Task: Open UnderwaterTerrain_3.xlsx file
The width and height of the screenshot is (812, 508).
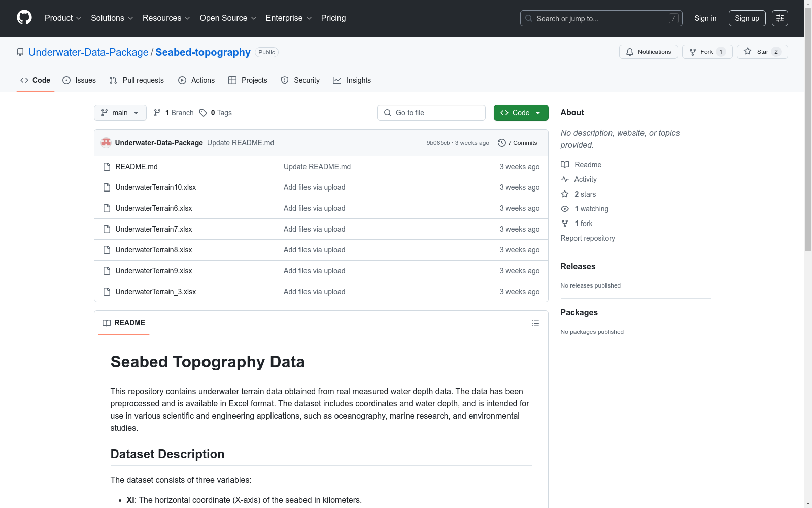Action: tap(156, 292)
